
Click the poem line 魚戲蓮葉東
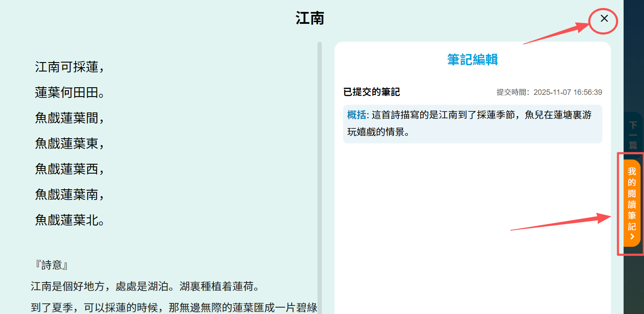point(69,144)
